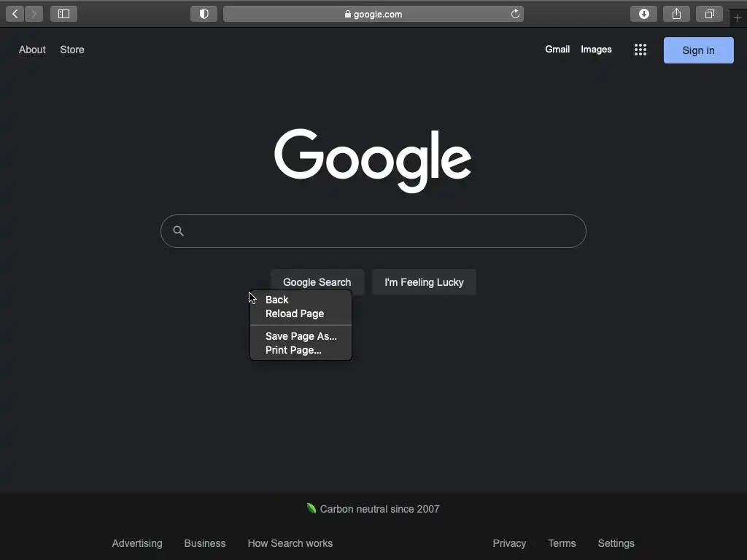Show the sidebar with toolbar sidebar icon
The height and width of the screenshot is (560, 747).
pos(64,14)
